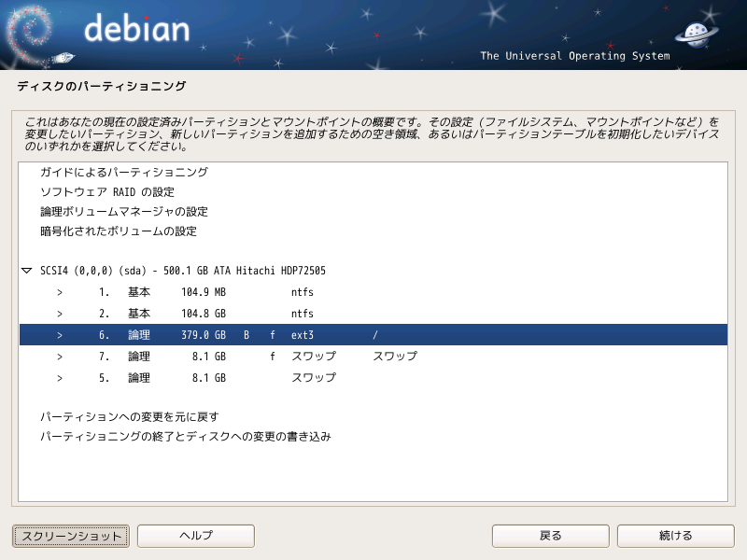Select partition 6 ext3 379.0 GB row
The width and height of the screenshot is (747, 560).
pos(373,335)
